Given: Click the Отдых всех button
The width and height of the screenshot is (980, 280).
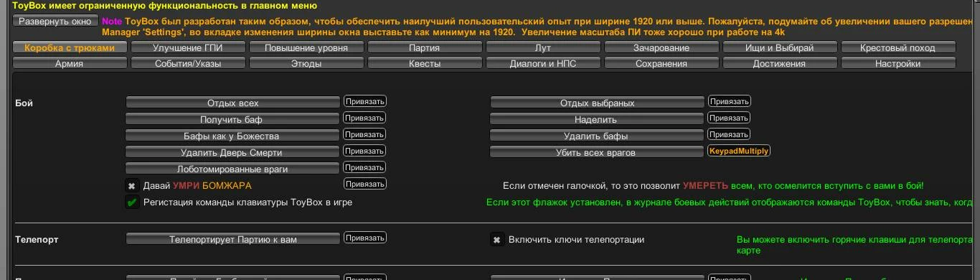Looking at the screenshot, I should tap(232, 103).
